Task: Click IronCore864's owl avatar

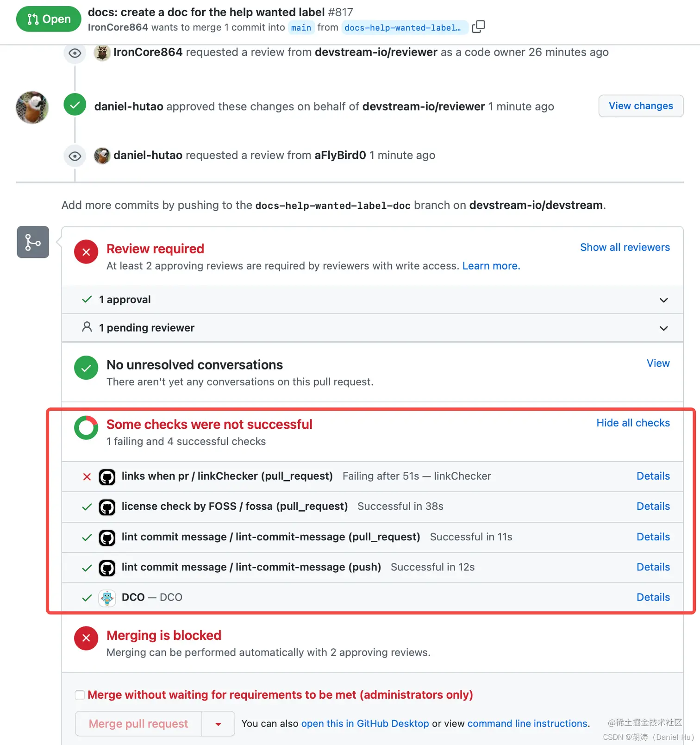Action: [102, 53]
